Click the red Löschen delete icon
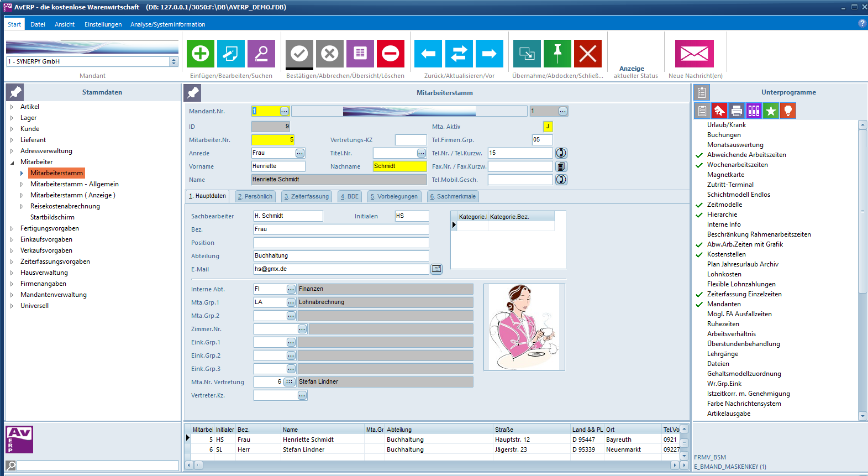 pos(390,54)
